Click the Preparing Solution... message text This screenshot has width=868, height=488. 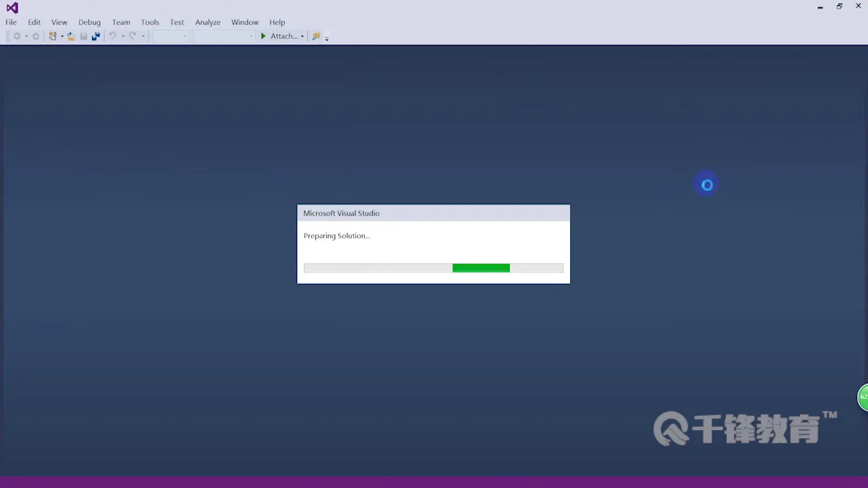click(x=337, y=236)
